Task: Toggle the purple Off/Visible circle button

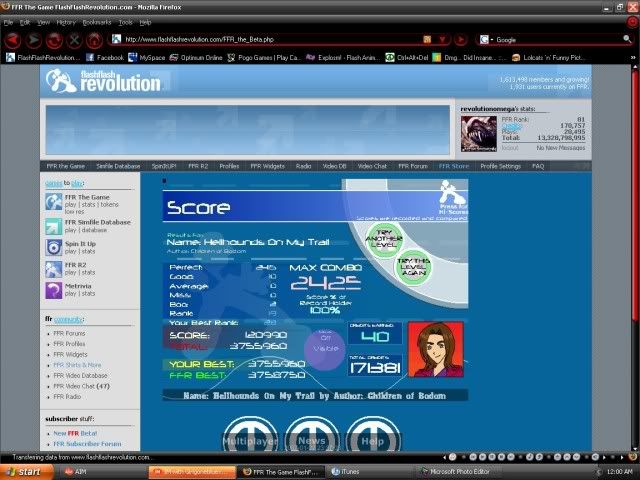Action: coord(322,343)
